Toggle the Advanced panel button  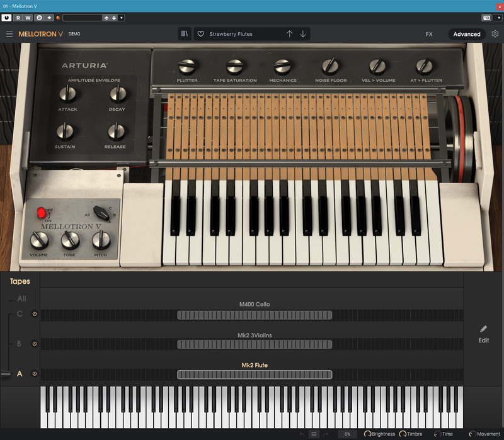click(x=467, y=34)
